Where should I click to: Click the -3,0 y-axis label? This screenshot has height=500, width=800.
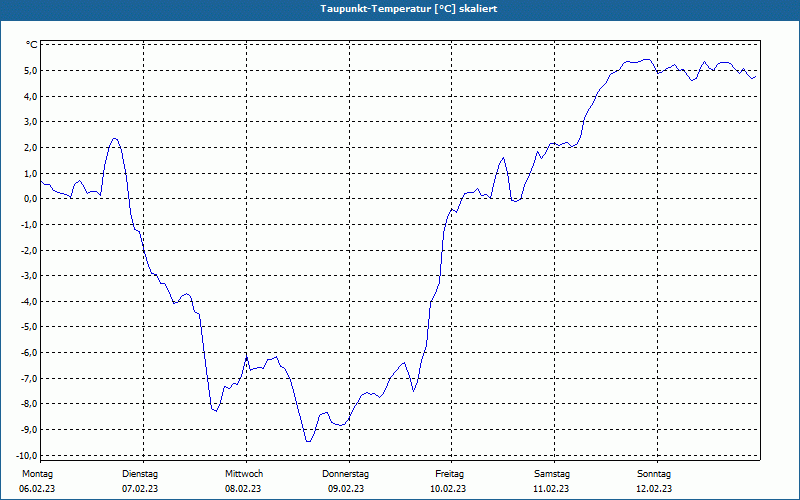[29, 276]
